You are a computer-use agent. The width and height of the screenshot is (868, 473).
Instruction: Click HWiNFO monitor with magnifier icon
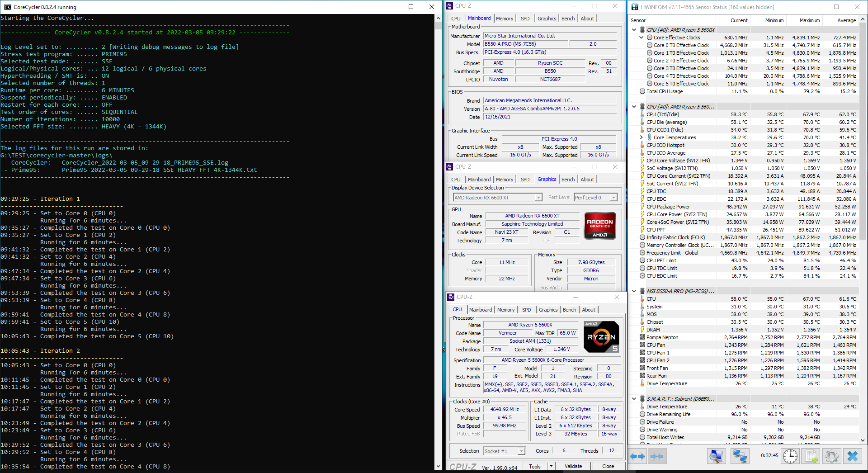pos(716,456)
